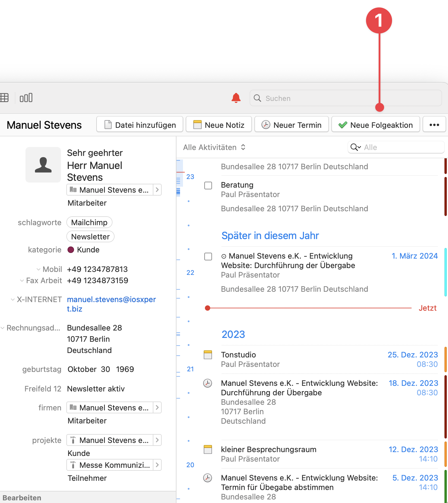Open the three-dots more actions button

434,125
